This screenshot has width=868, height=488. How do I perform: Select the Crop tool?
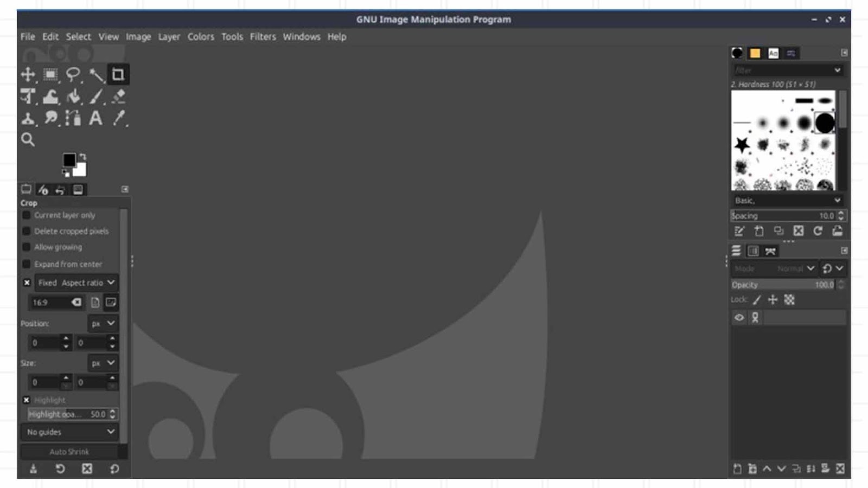coord(118,74)
